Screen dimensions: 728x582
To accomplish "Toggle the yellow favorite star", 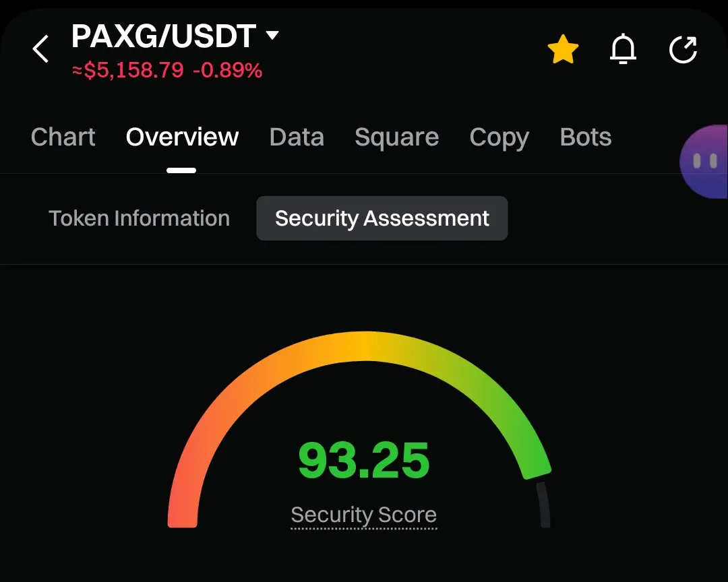I will 563,49.
